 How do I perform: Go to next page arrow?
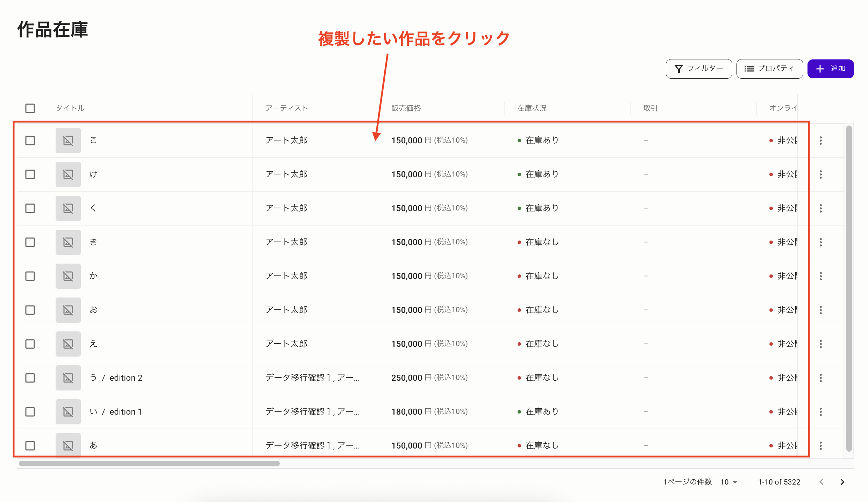(842, 482)
